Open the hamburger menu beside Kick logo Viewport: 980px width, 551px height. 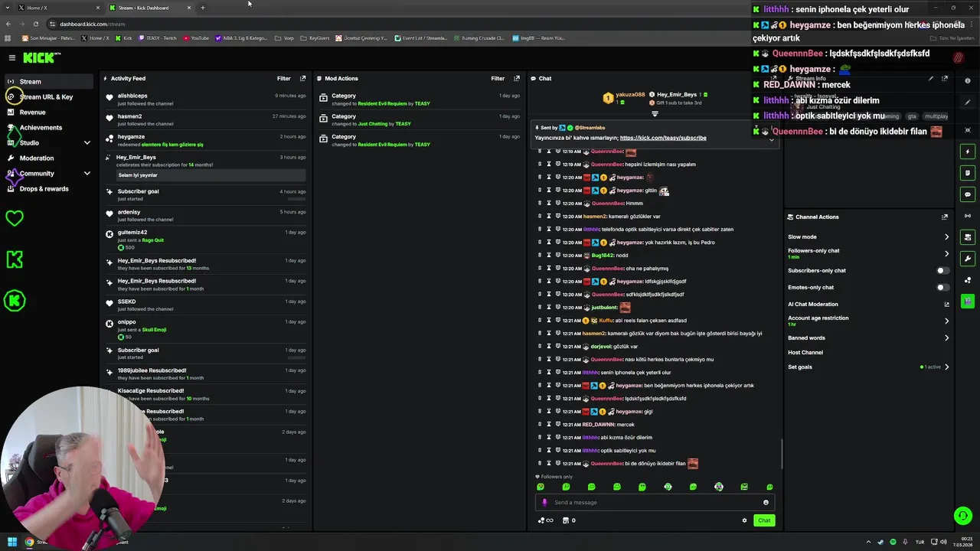click(x=12, y=57)
